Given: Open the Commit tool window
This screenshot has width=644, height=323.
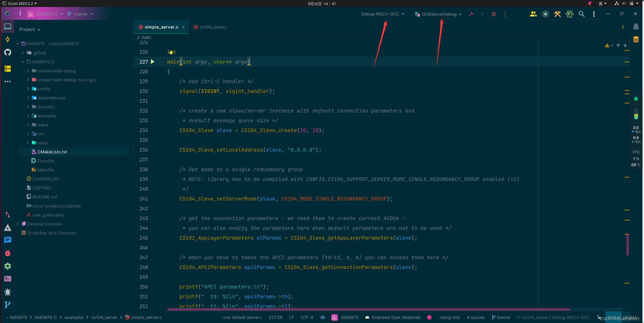Looking at the screenshot, I should (7, 39).
